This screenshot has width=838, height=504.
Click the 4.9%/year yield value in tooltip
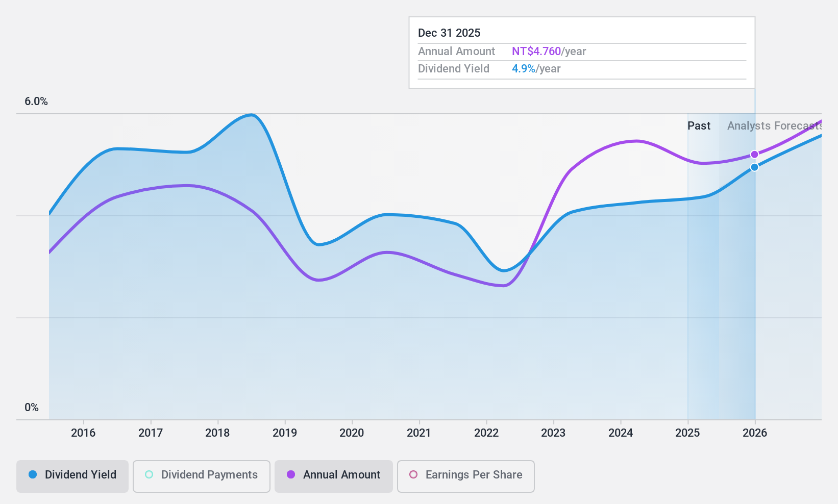(x=536, y=69)
